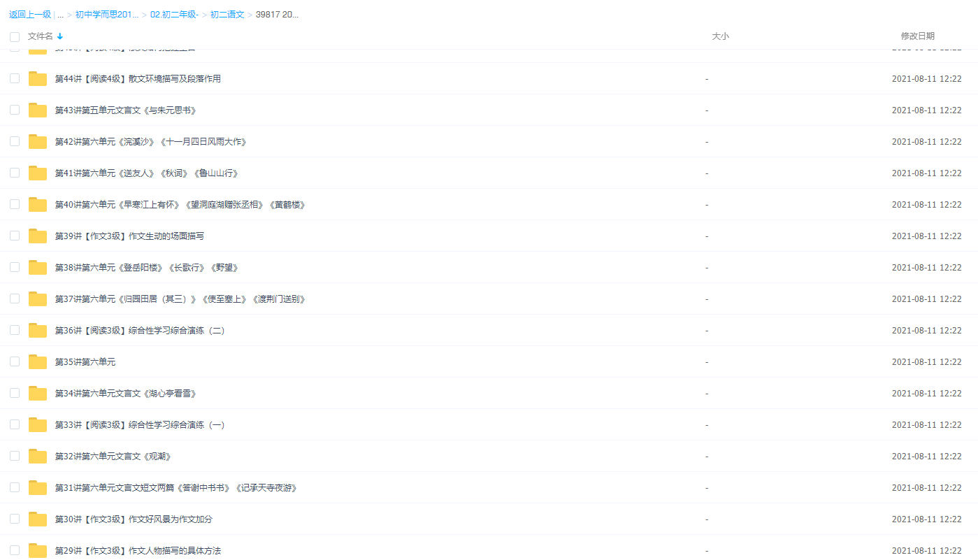Click the folder icon beside 第44讲 散文环境描写及段落作用
The image size is (978, 560).
37,78
